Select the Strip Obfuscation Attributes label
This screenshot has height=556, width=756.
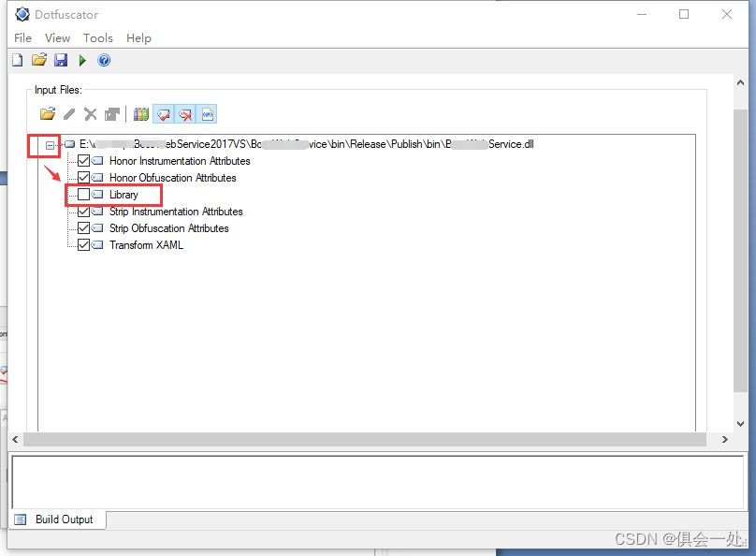coord(169,228)
